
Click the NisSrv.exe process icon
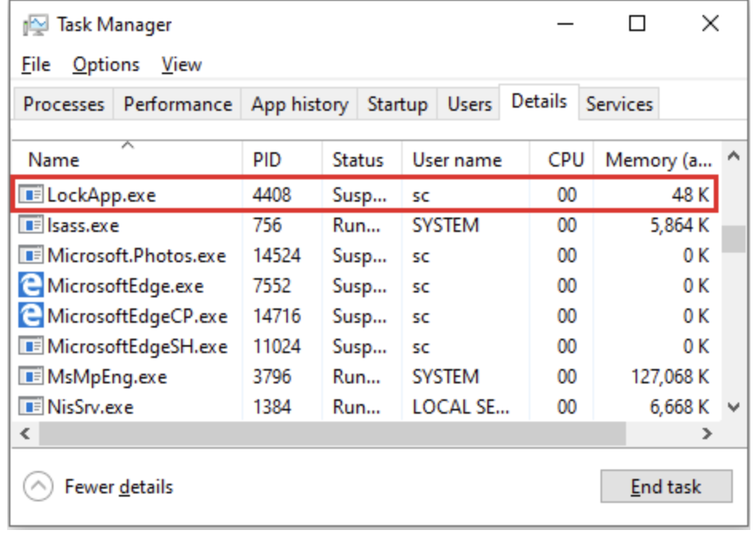[31, 406]
